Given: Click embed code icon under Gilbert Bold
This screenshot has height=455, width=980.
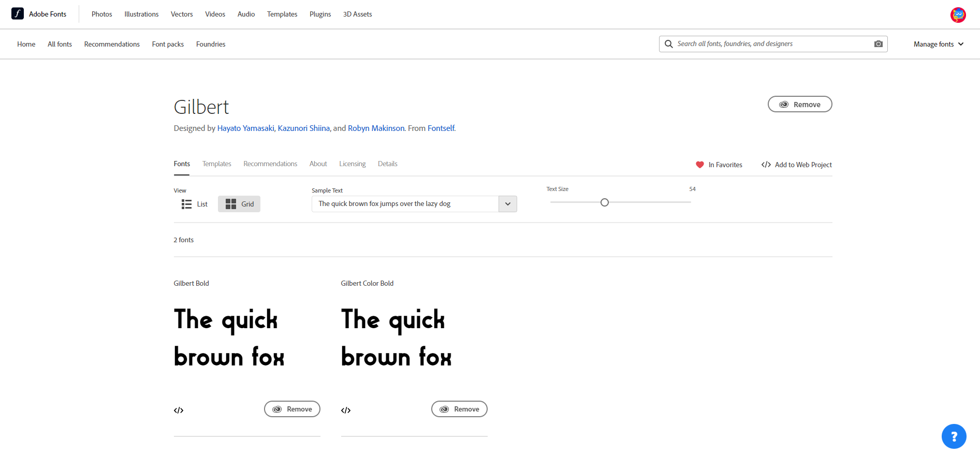Looking at the screenshot, I should 179,410.
